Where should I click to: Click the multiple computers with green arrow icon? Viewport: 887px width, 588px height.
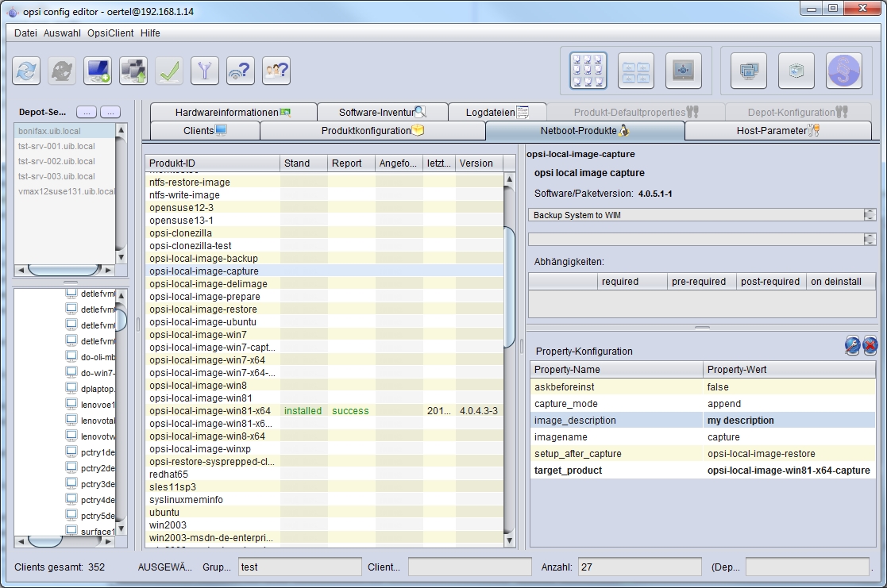point(133,71)
